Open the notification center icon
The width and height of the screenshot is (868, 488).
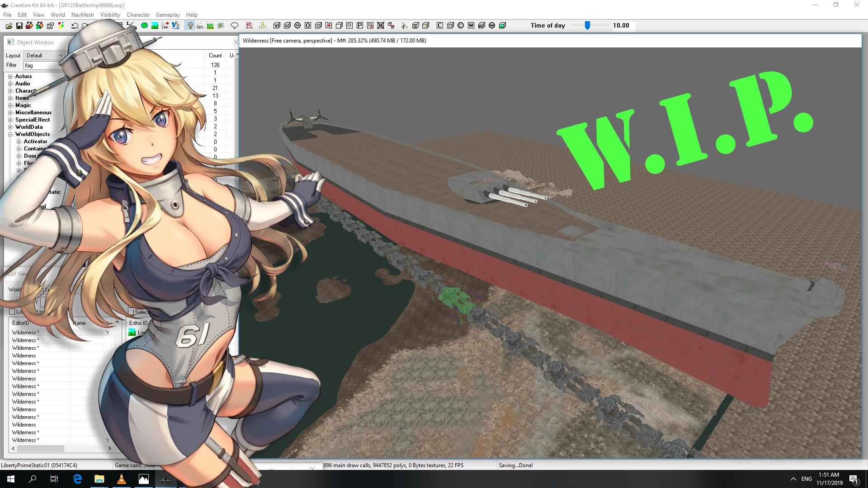click(854, 479)
